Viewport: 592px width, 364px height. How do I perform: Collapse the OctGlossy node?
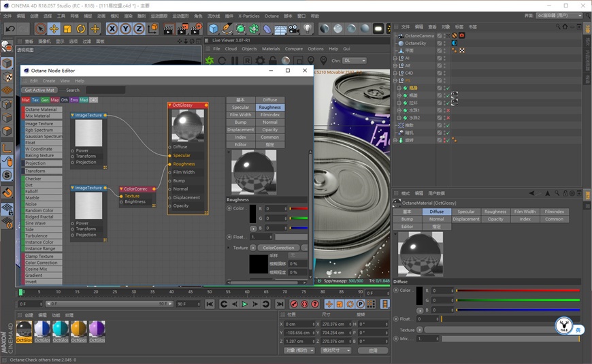click(x=170, y=105)
